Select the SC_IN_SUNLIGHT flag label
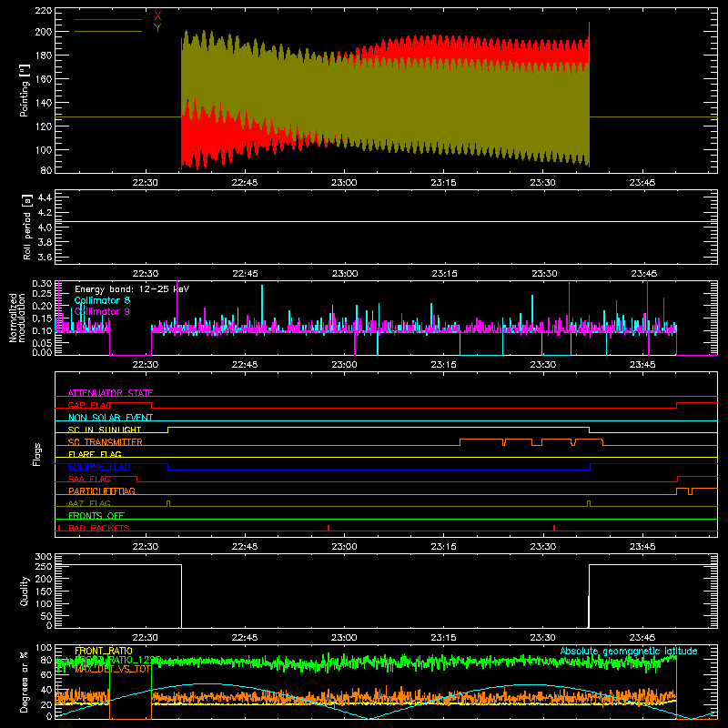This screenshot has width=728, height=728. [x=105, y=430]
